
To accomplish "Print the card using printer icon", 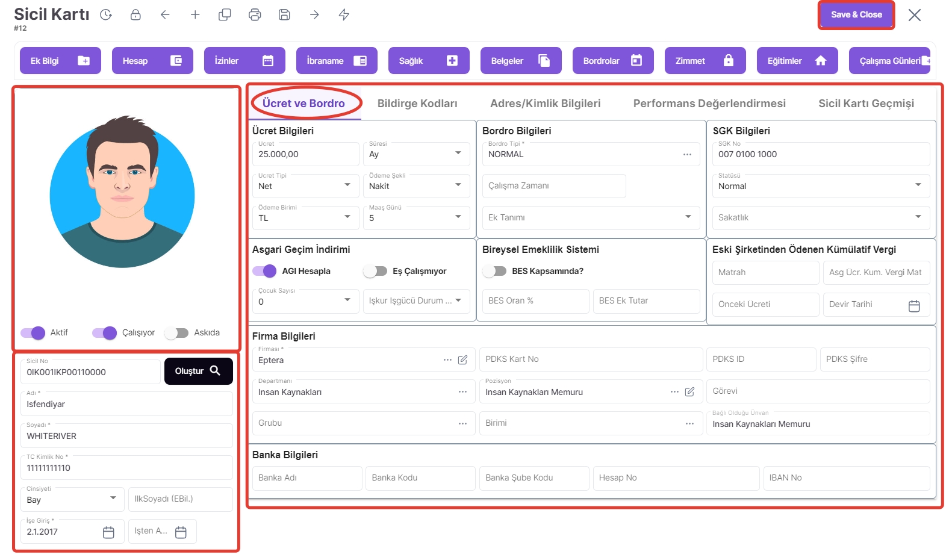I will pyautogui.click(x=255, y=15).
